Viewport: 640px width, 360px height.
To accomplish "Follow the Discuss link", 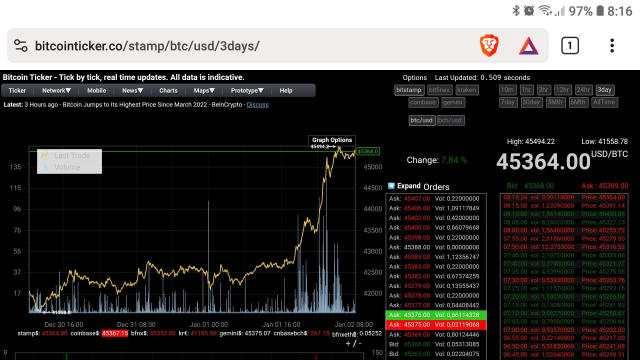I will 258,104.
